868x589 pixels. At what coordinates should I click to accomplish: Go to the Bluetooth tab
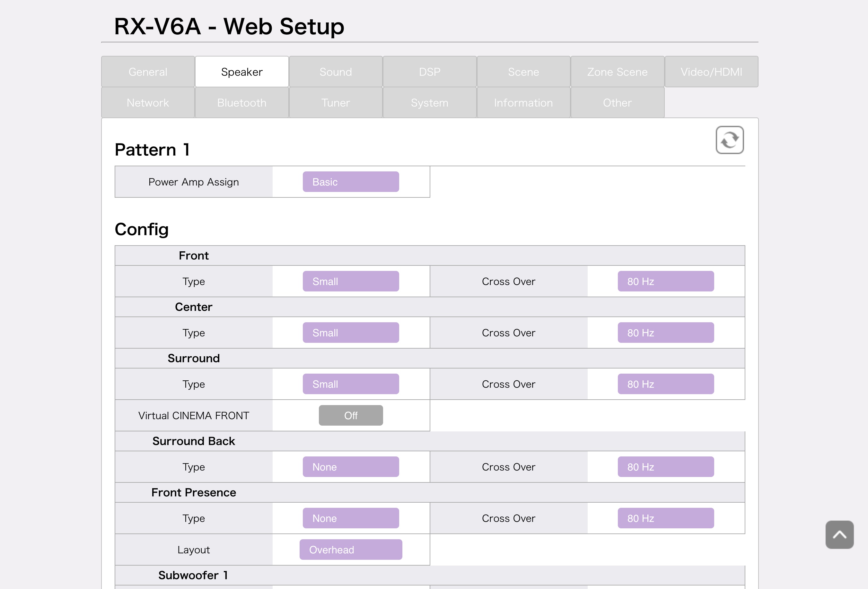click(242, 103)
